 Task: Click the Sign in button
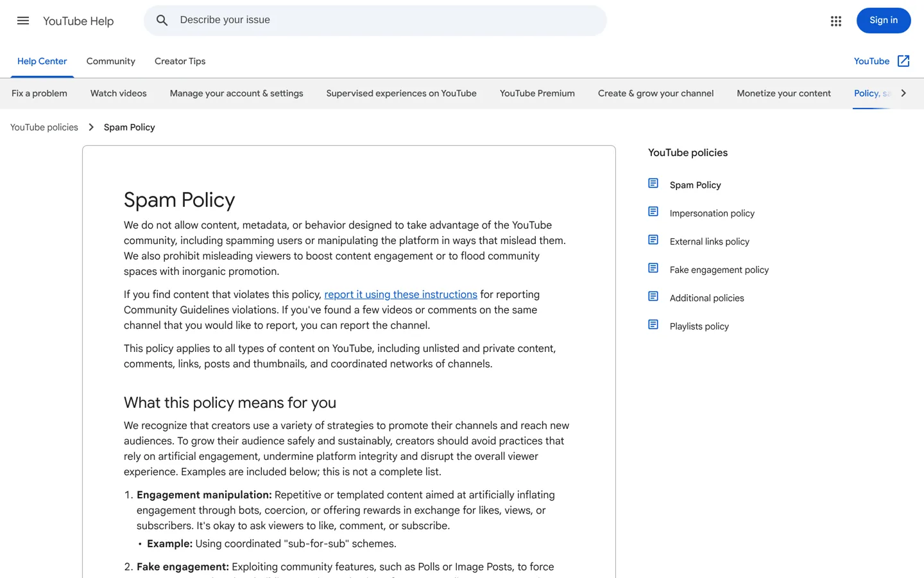click(x=884, y=21)
